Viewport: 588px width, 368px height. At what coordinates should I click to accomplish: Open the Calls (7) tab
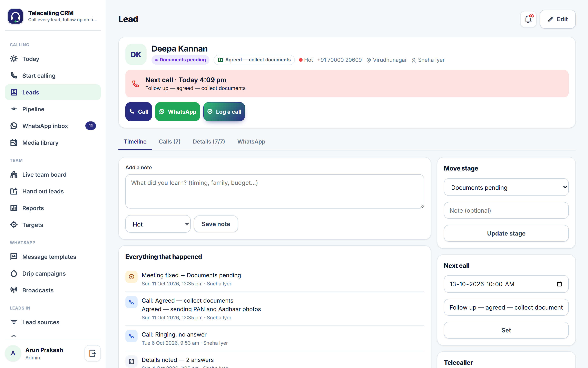(170, 142)
